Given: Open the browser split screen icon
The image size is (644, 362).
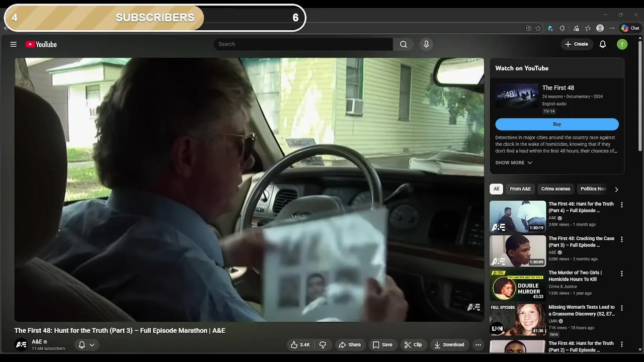Looking at the screenshot, I should pyautogui.click(x=528, y=28).
